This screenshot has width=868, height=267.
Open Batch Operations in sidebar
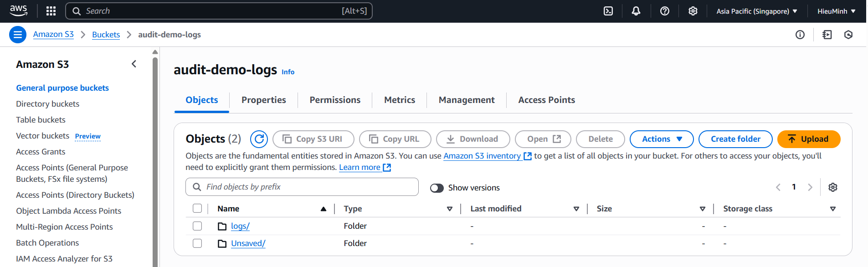coord(47,243)
